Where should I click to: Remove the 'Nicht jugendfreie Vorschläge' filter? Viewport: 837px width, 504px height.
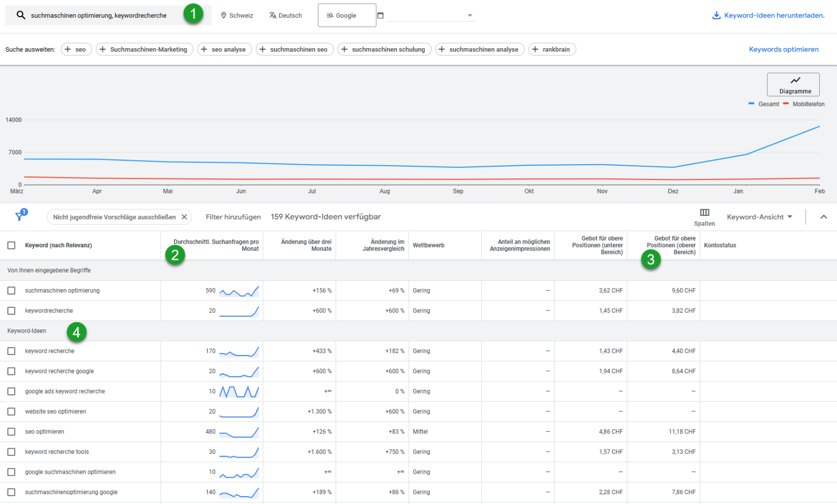(x=184, y=217)
